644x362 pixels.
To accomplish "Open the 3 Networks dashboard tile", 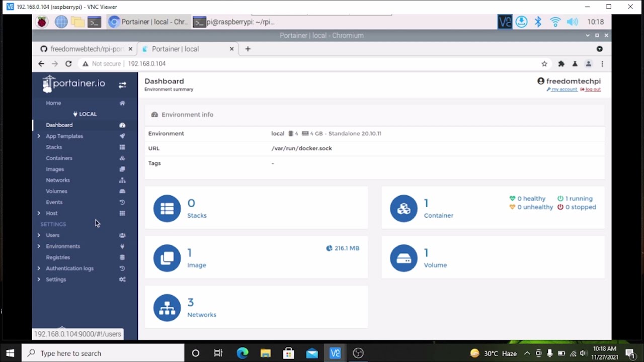I will point(256,307).
